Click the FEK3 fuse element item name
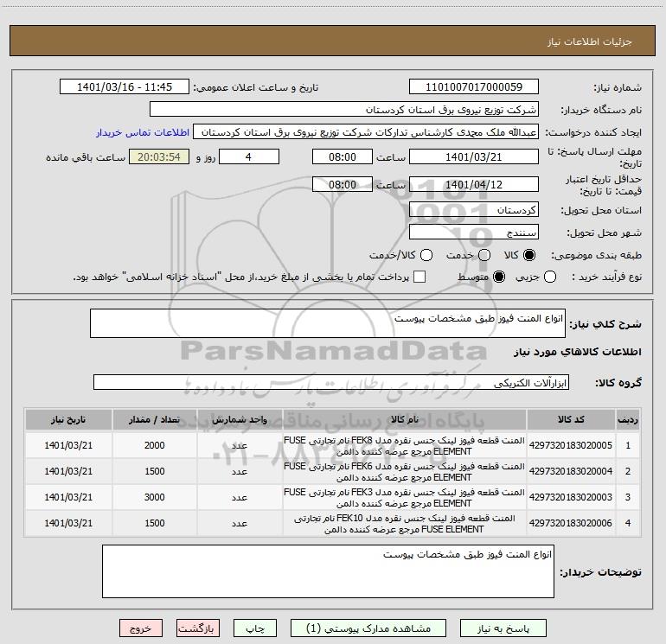This screenshot has width=666, height=644. click(x=405, y=498)
